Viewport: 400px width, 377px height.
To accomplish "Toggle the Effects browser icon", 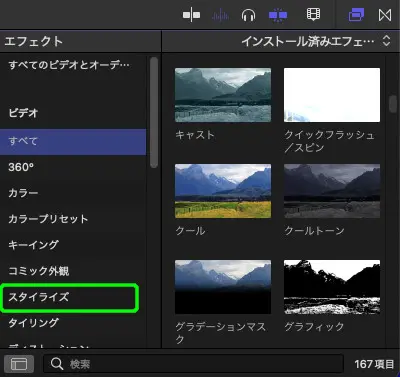I will click(x=356, y=15).
